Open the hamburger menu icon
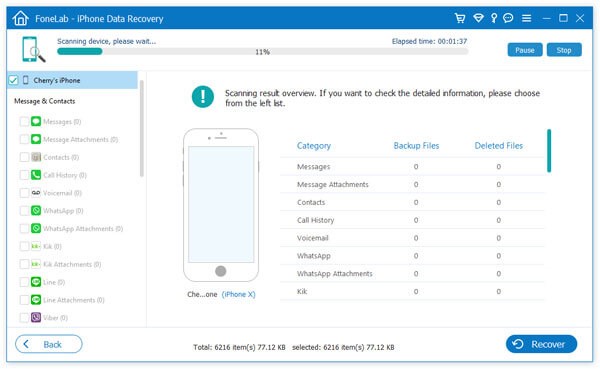 coord(527,18)
